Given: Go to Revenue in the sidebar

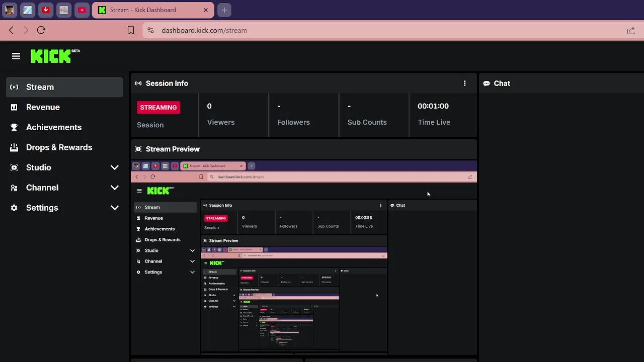Looking at the screenshot, I should [64, 107].
